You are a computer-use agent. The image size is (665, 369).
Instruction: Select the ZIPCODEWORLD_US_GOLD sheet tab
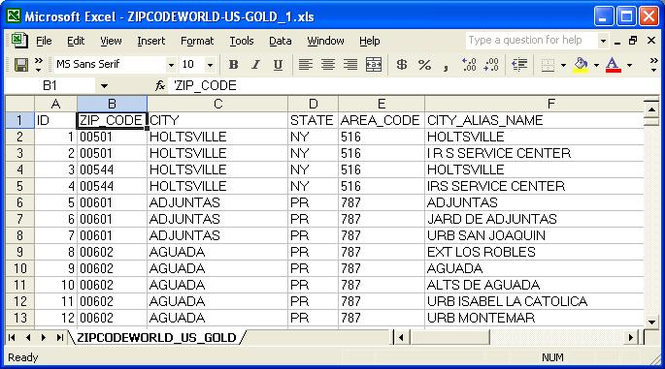[156, 338]
